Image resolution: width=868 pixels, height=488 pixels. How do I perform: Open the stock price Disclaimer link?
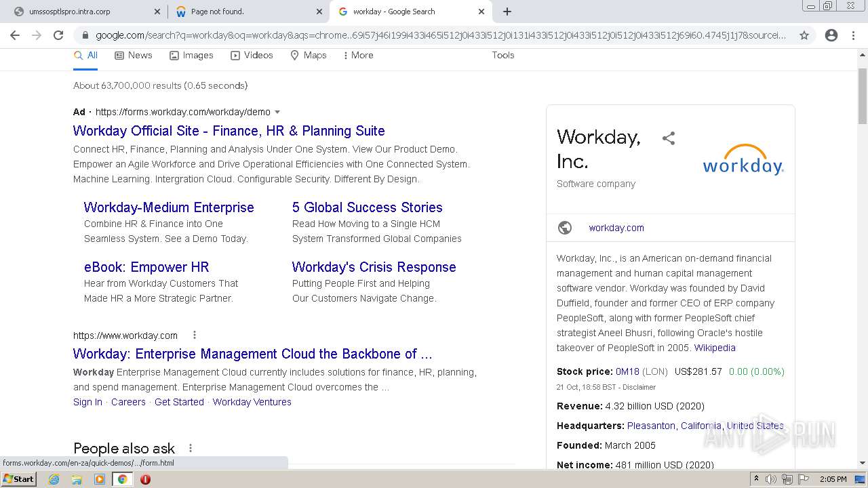pos(638,387)
